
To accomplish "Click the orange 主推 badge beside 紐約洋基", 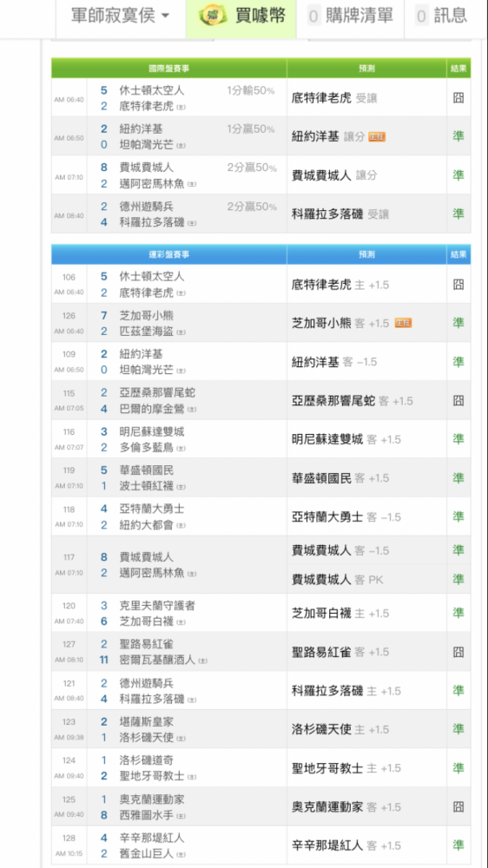I will [x=377, y=137].
